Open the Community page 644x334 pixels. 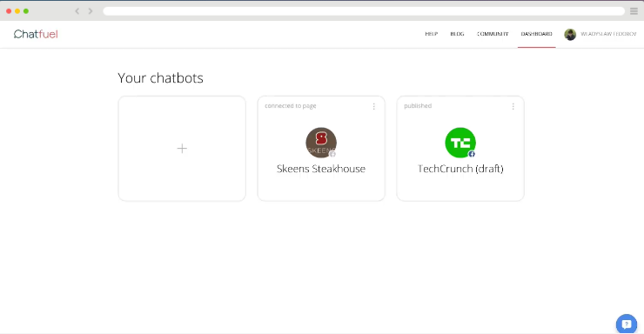[x=493, y=34]
